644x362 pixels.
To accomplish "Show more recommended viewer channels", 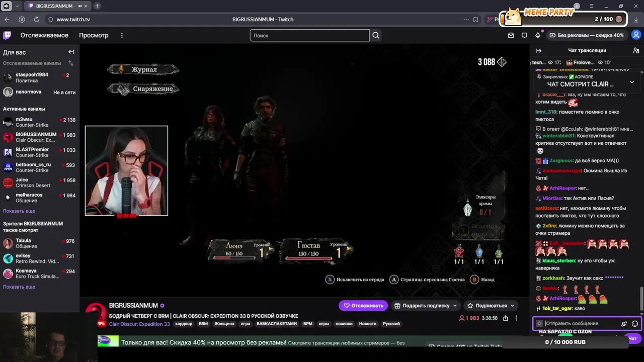I will pos(19,287).
